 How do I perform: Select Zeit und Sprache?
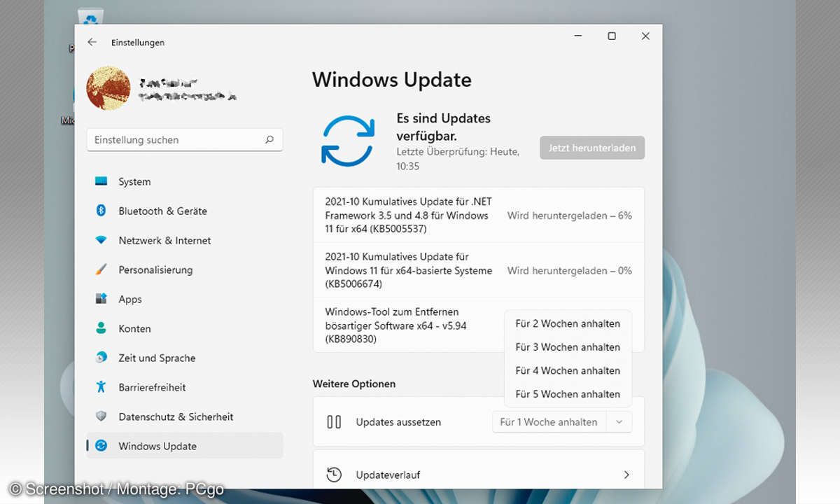pyautogui.click(x=185, y=358)
